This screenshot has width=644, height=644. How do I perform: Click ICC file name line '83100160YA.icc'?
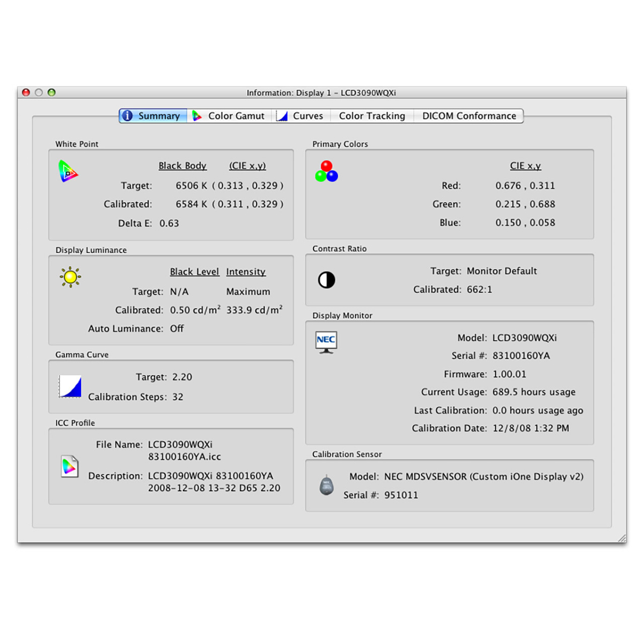(185, 457)
